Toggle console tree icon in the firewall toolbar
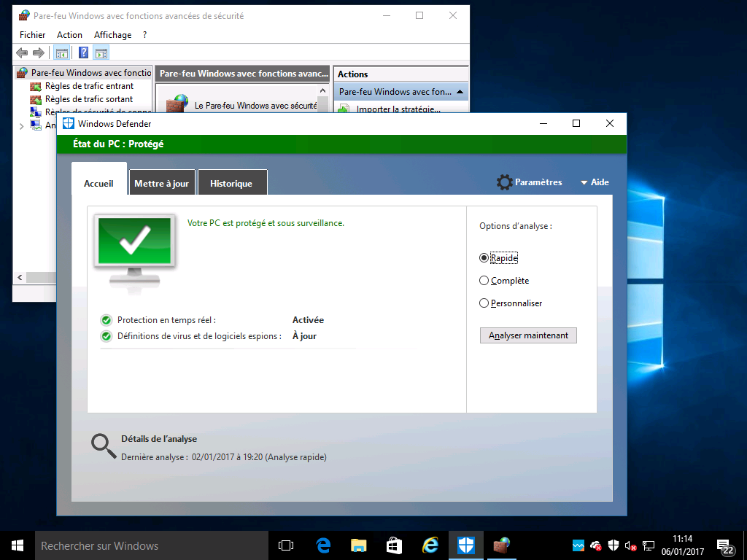The width and height of the screenshot is (747, 560). coord(62,52)
